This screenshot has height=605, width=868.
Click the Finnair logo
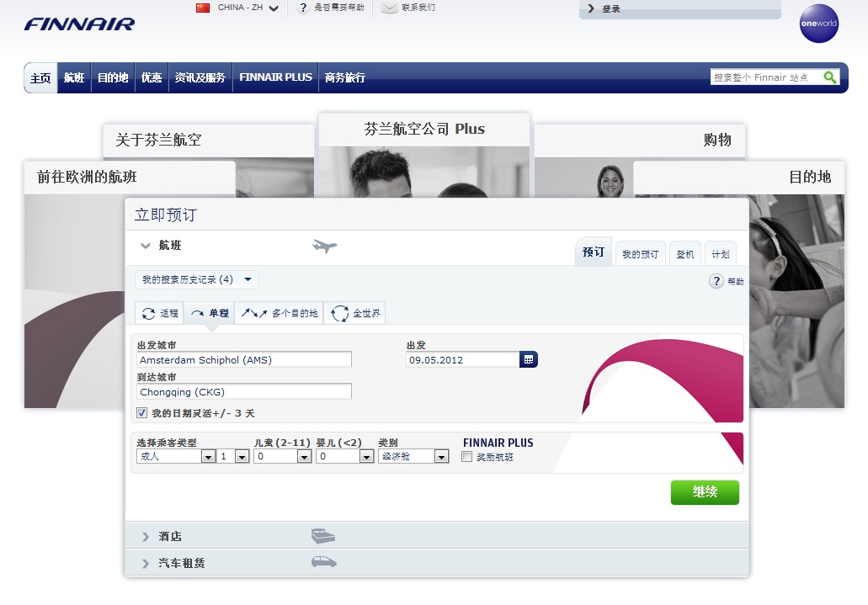tap(79, 24)
